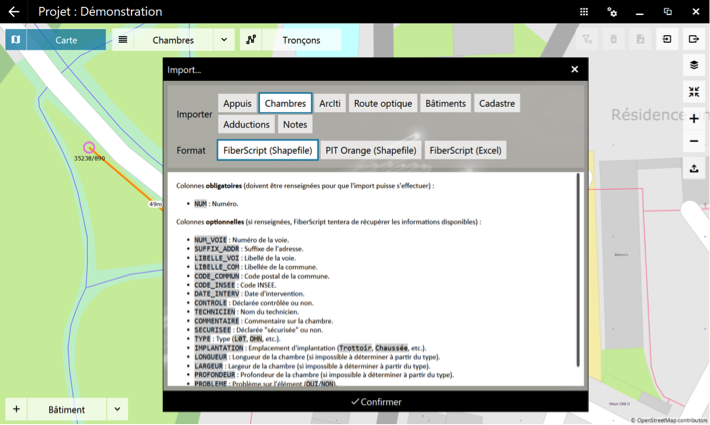The width and height of the screenshot is (710, 425).
Task: Select Bâtiments import type
Action: (x=446, y=103)
